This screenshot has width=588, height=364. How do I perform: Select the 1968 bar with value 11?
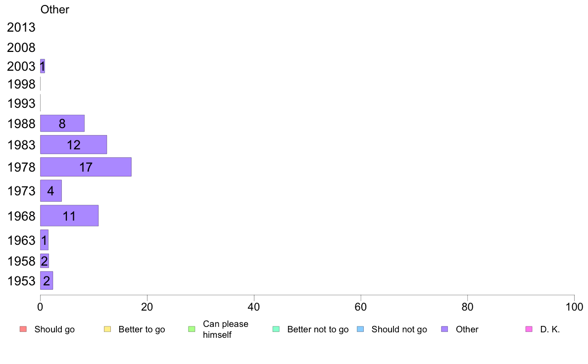click(69, 216)
